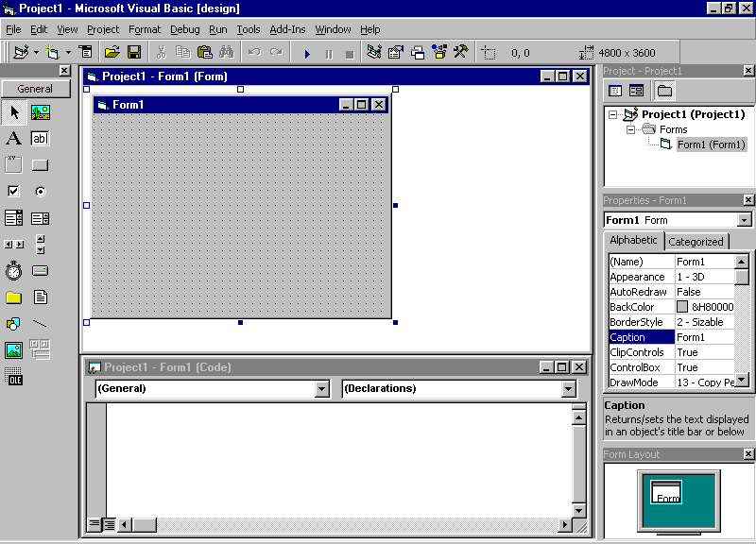The height and width of the screenshot is (544, 756).
Task: Open the Format menu
Action: pyautogui.click(x=145, y=29)
